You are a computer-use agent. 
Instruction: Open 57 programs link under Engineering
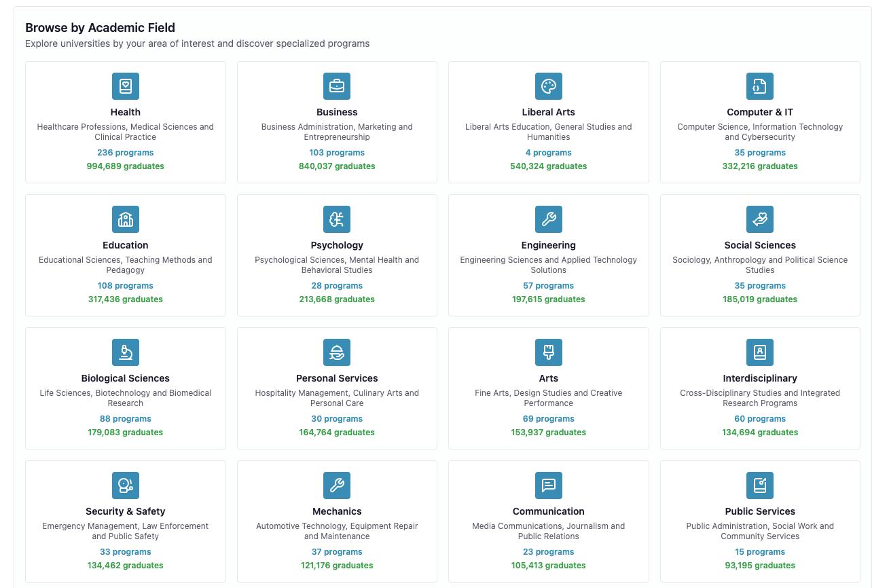click(x=548, y=286)
